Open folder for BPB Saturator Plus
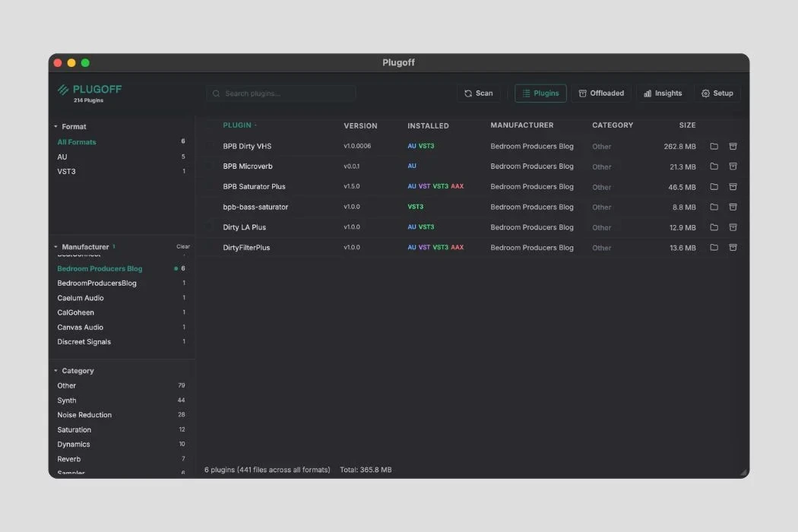Screen dimensions: 798x532 click(714, 187)
